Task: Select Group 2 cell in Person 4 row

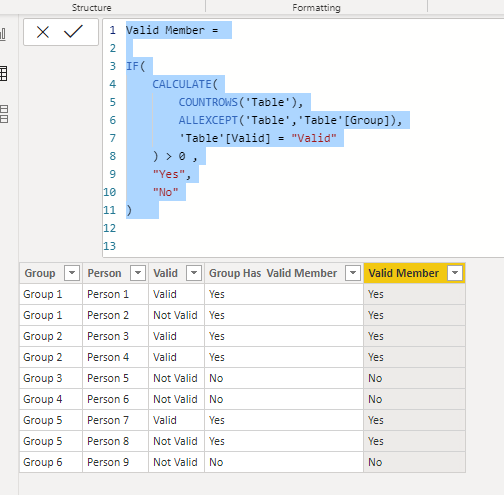Action: pos(51,357)
